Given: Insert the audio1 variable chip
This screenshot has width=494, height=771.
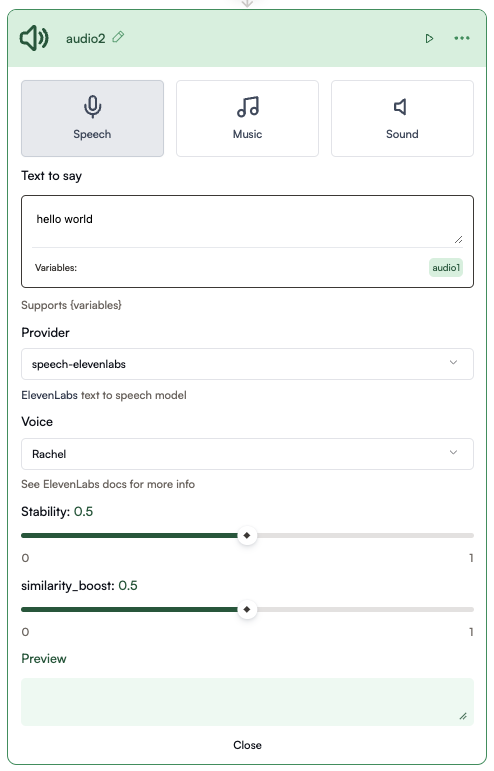Looking at the screenshot, I should [x=446, y=267].
